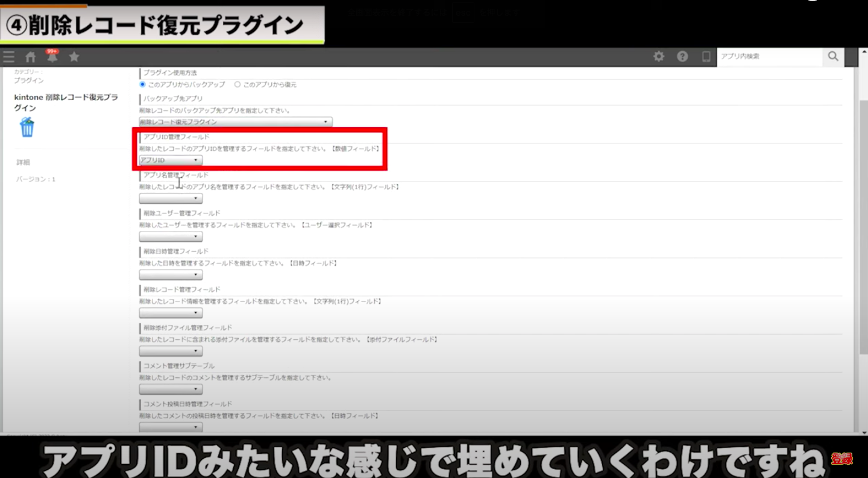This screenshot has width=868, height=478.
Task: Click the vertical page scrollbar
Action: point(863,241)
